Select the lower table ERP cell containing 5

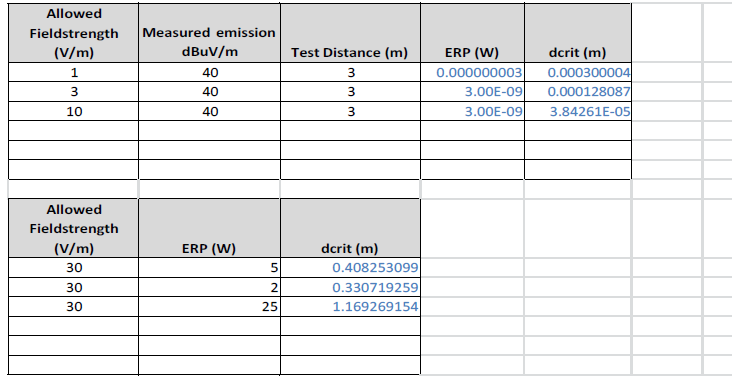coord(209,268)
